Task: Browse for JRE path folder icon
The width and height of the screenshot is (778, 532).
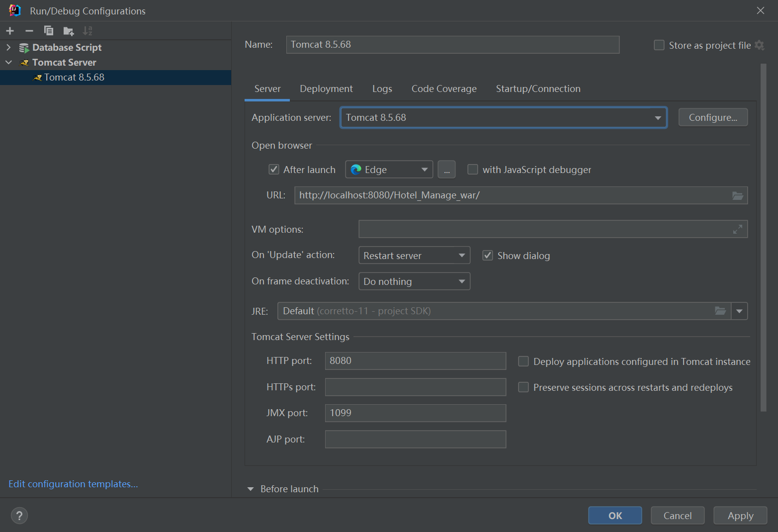Action: click(x=720, y=311)
